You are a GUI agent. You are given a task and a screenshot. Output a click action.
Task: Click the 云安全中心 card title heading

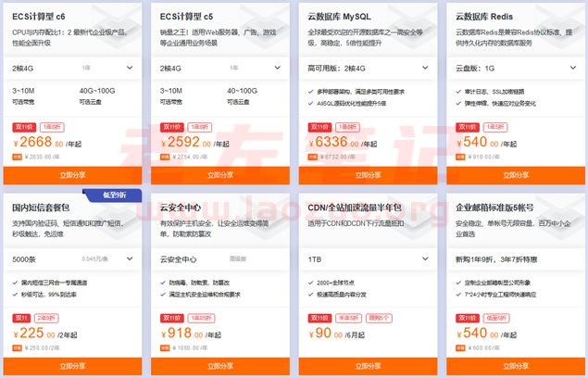181,208
